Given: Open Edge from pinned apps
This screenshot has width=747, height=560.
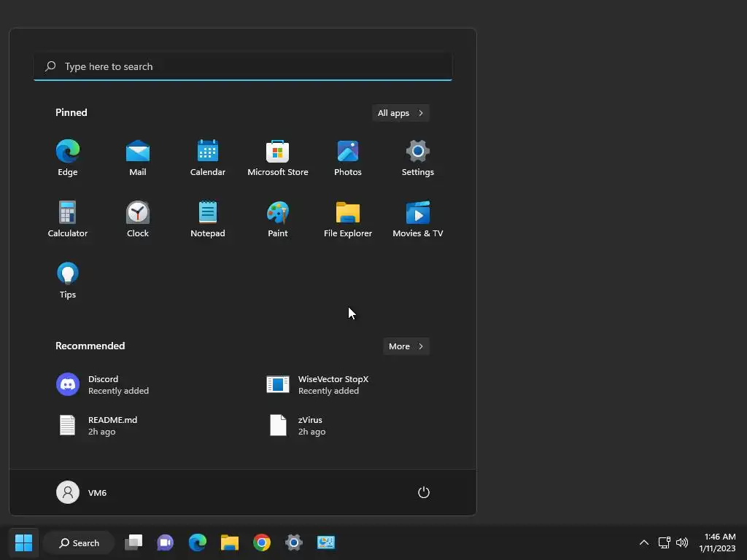Looking at the screenshot, I should (68, 158).
